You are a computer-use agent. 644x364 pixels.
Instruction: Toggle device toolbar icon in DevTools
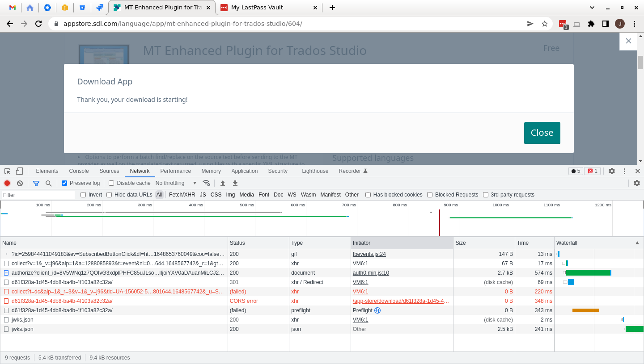tap(19, 171)
